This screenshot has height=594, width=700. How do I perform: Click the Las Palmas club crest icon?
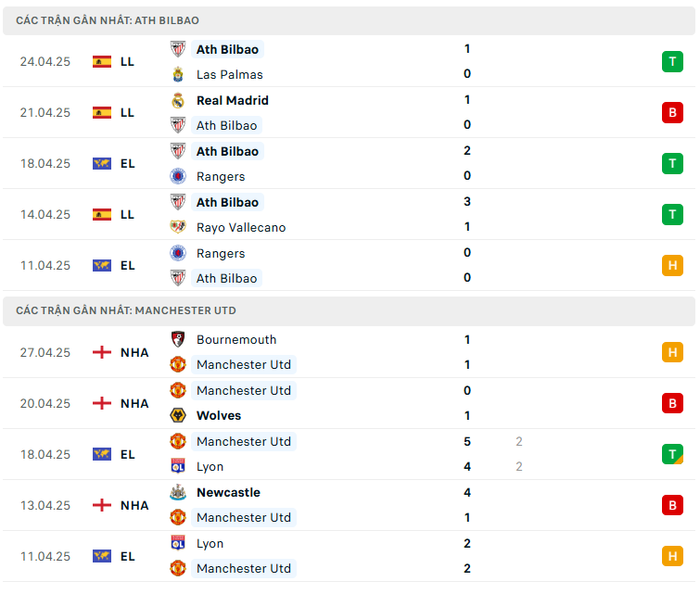click(178, 74)
